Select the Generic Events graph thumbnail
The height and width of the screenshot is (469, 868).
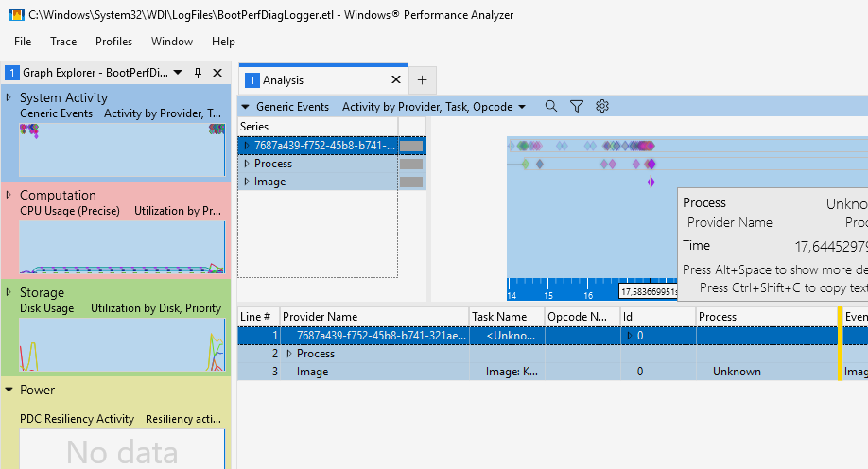pos(122,150)
